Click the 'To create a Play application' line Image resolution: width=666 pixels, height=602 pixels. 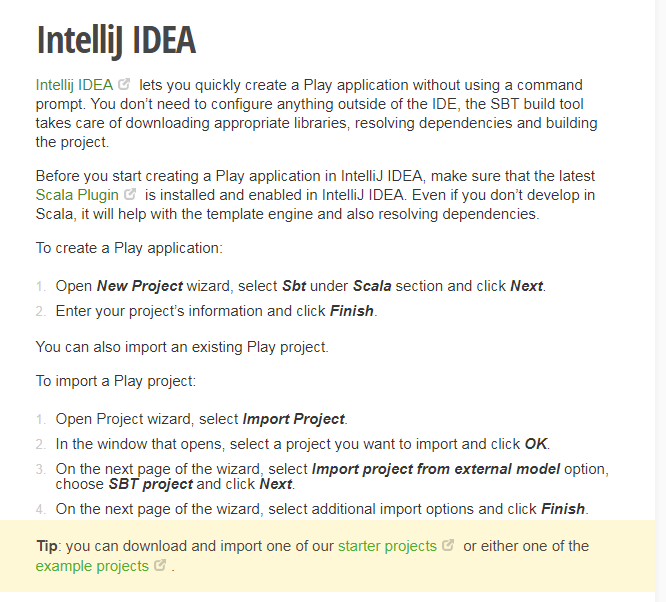click(129, 248)
